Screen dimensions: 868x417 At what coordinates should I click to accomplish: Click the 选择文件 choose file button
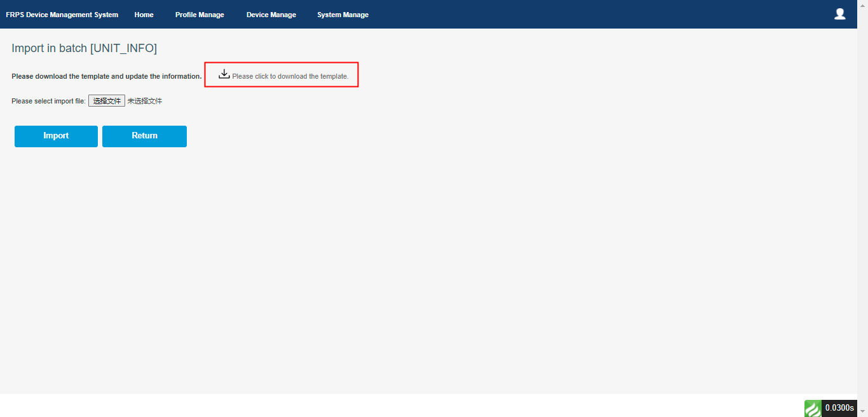tap(107, 101)
